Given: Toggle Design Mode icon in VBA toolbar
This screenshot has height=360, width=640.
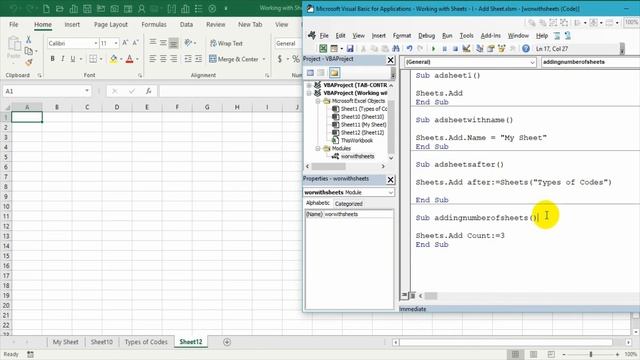Looking at the screenshot, I should [x=466, y=49].
